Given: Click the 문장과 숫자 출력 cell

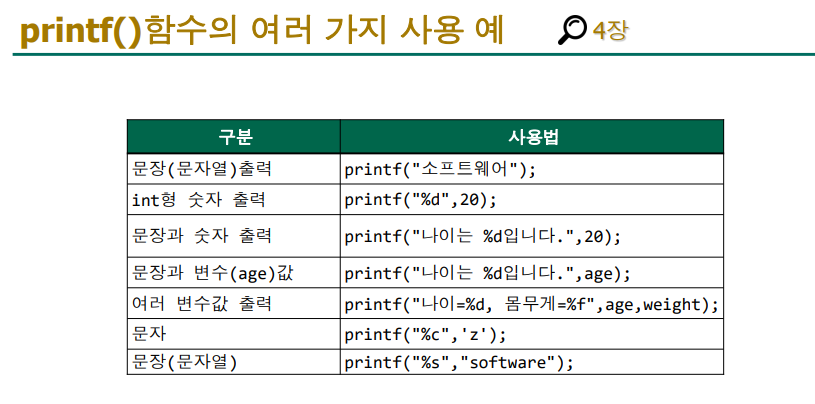Looking at the screenshot, I should coord(234,236).
